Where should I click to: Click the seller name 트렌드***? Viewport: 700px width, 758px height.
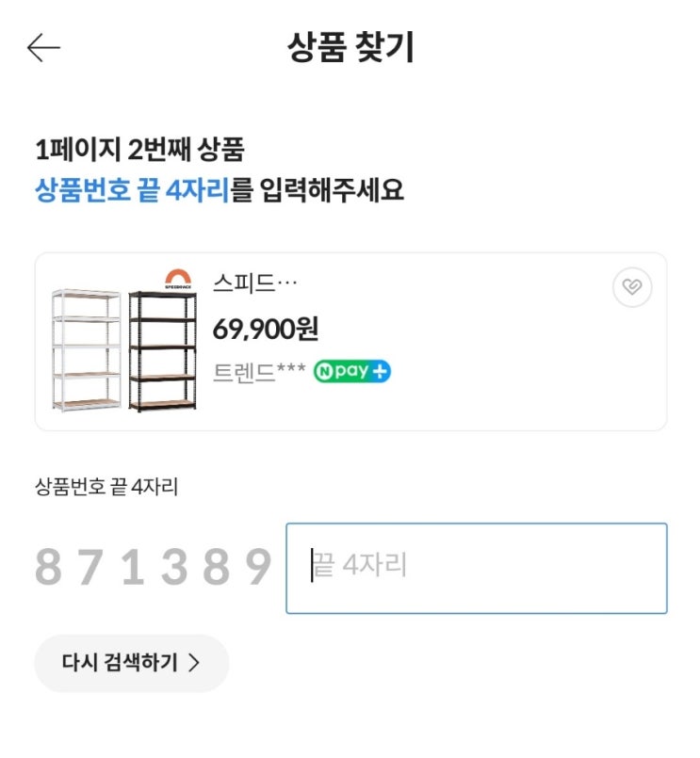tap(259, 372)
